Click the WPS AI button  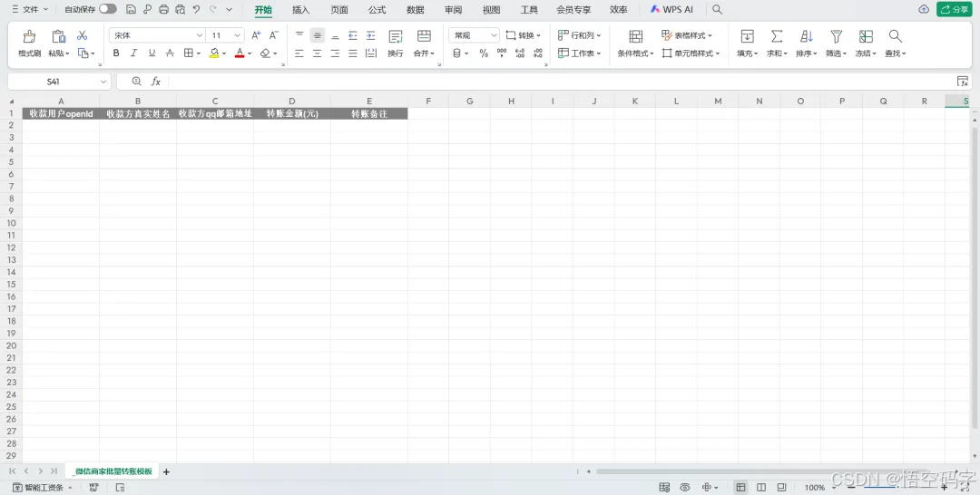pos(671,9)
